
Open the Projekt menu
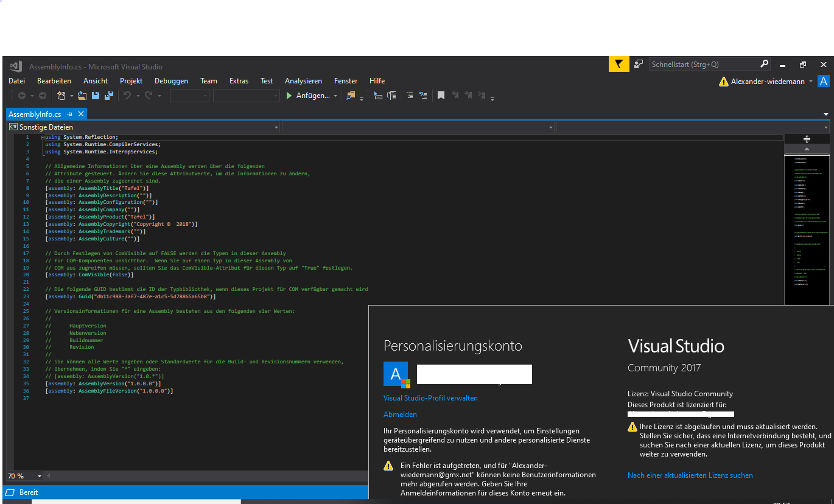click(131, 81)
